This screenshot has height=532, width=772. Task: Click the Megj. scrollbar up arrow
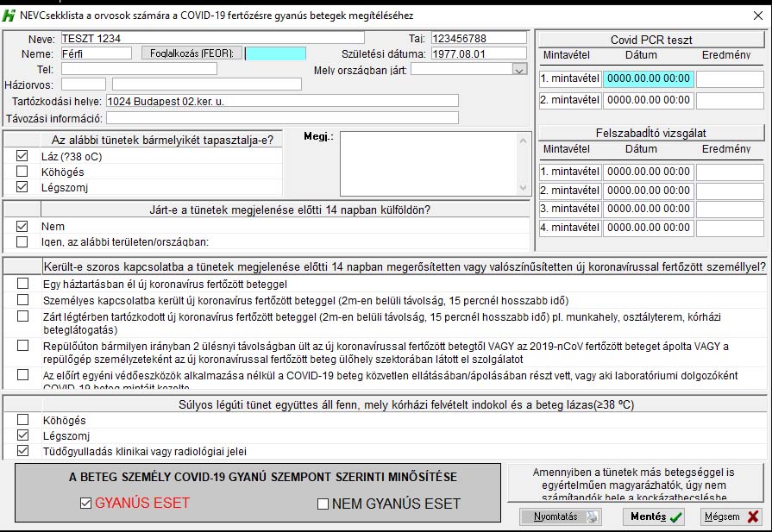click(523, 141)
